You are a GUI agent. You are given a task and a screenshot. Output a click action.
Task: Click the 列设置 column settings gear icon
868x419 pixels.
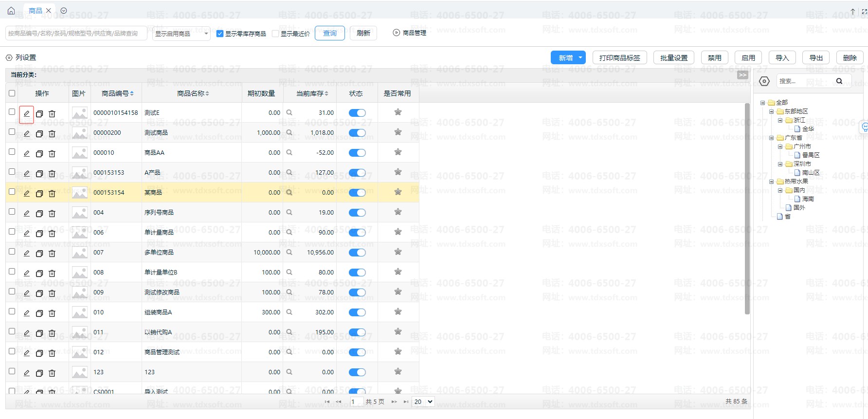pyautogui.click(x=9, y=57)
